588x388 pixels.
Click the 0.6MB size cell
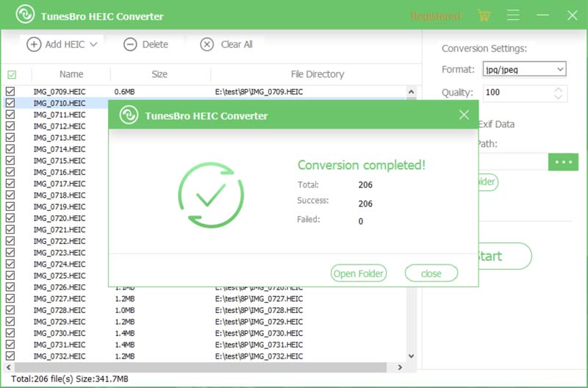(x=124, y=91)
